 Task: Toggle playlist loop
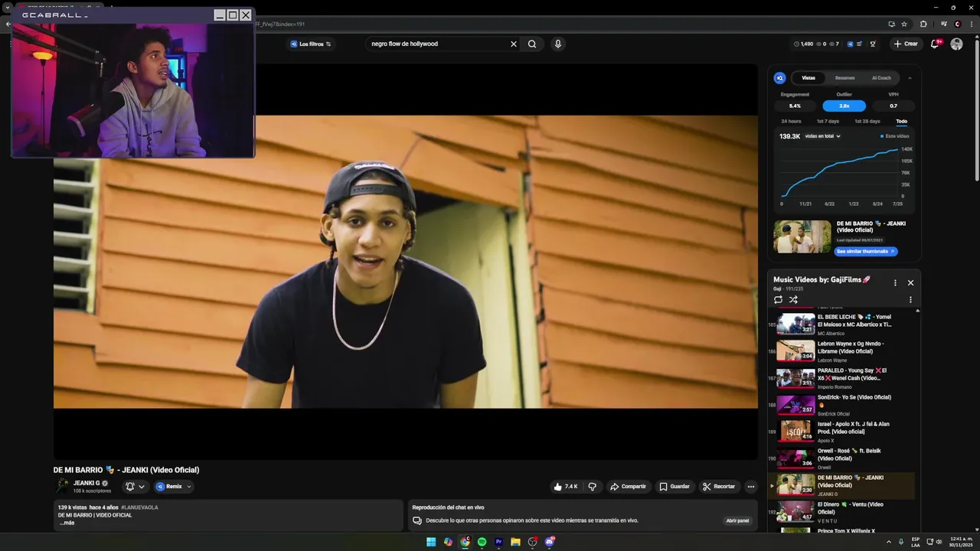point(779,299)
